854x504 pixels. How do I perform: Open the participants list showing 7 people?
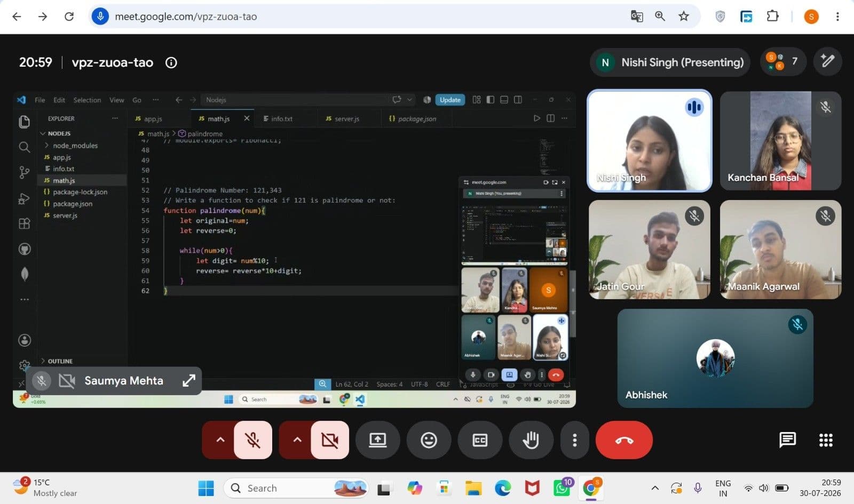782,62
